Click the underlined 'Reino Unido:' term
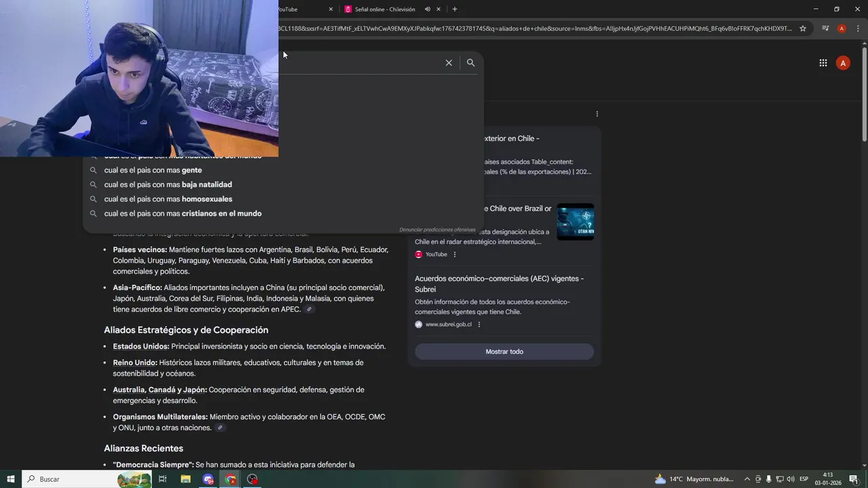Viewport: 868px width, 488px height. [135, 363]
